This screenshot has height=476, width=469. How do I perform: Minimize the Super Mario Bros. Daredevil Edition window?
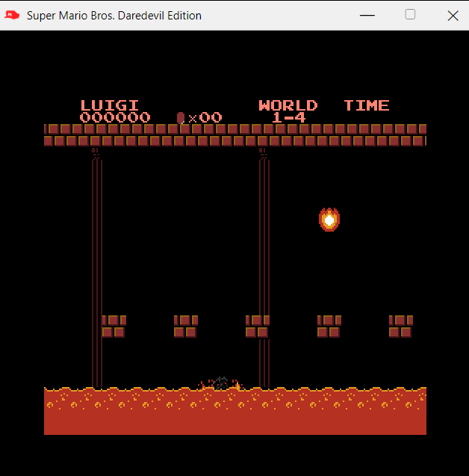coord(367,15)
